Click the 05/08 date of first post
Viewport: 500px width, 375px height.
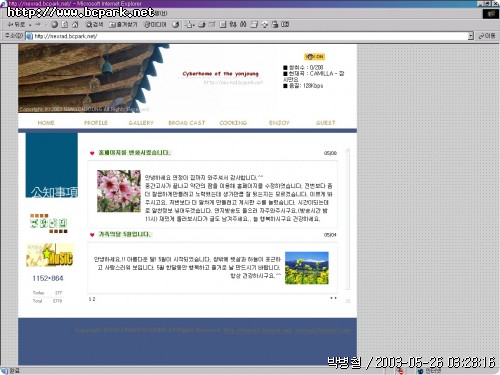(330, 153)
